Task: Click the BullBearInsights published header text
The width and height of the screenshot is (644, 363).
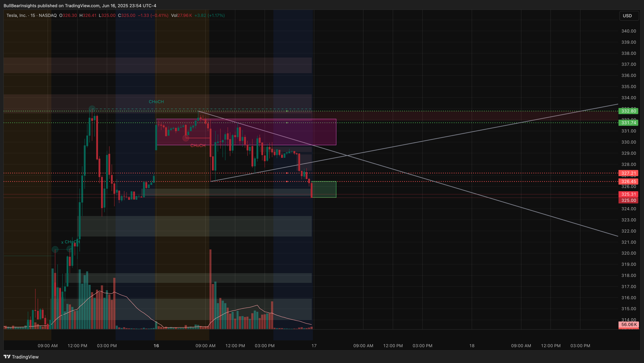Action: (80, 6)
